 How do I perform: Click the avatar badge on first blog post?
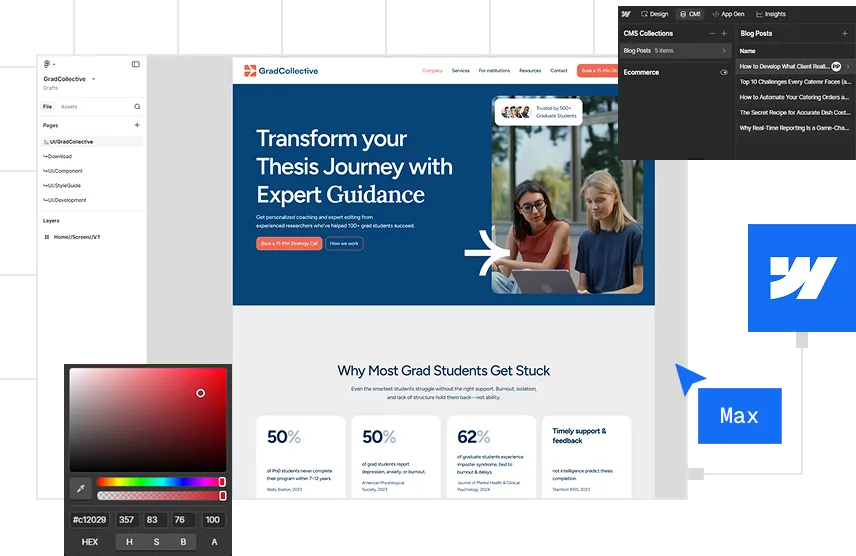[836, 67]
